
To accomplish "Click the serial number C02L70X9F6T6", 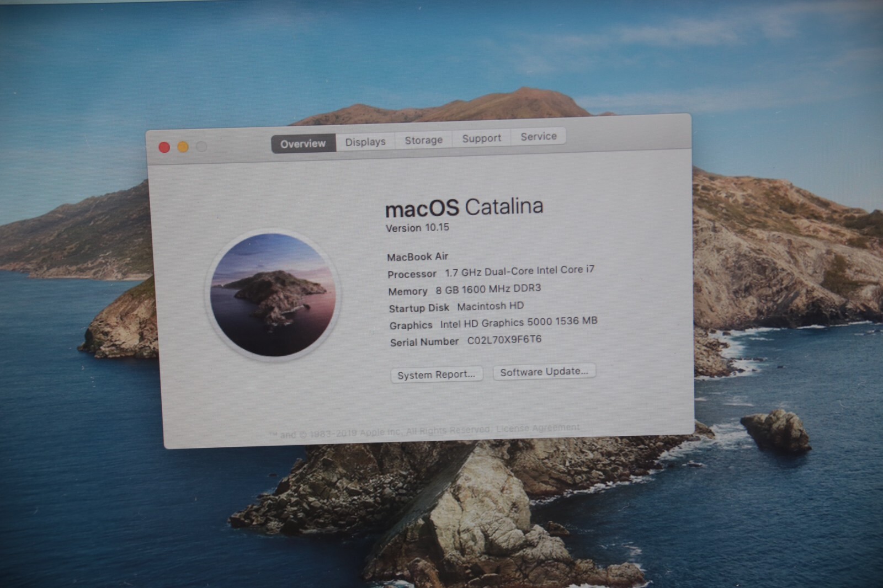I will point(504,340).
